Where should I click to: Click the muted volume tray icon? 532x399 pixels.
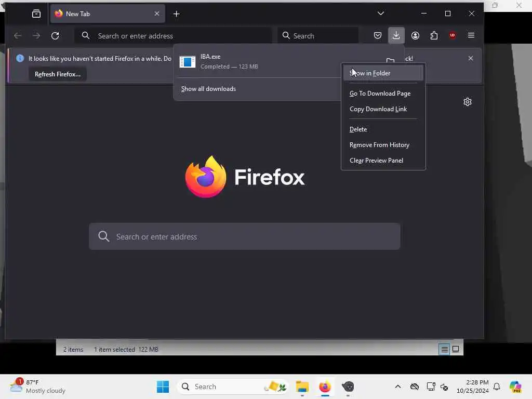click(x=444, y=387)
